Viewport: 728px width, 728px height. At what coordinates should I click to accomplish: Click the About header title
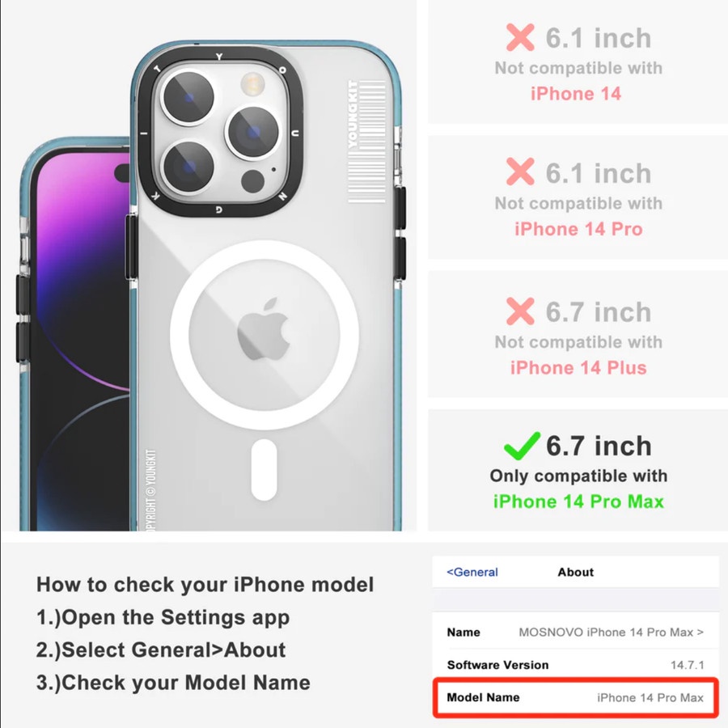(575, 572)
